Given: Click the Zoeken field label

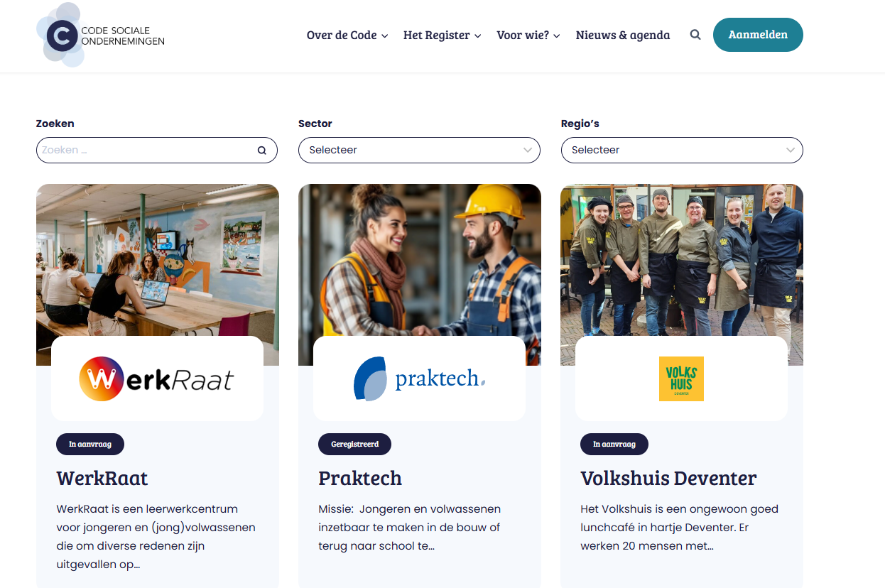Looking at the screenshot, I should click(55, 124).
